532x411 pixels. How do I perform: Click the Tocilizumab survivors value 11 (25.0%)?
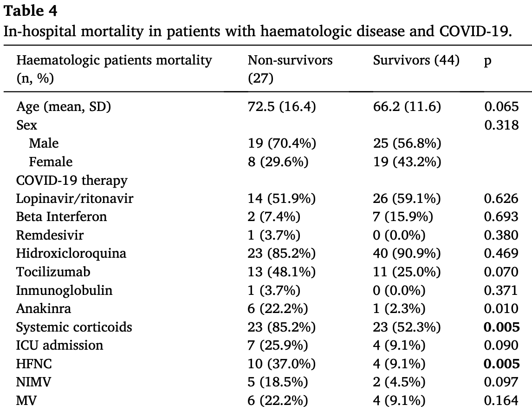(407, 272)
